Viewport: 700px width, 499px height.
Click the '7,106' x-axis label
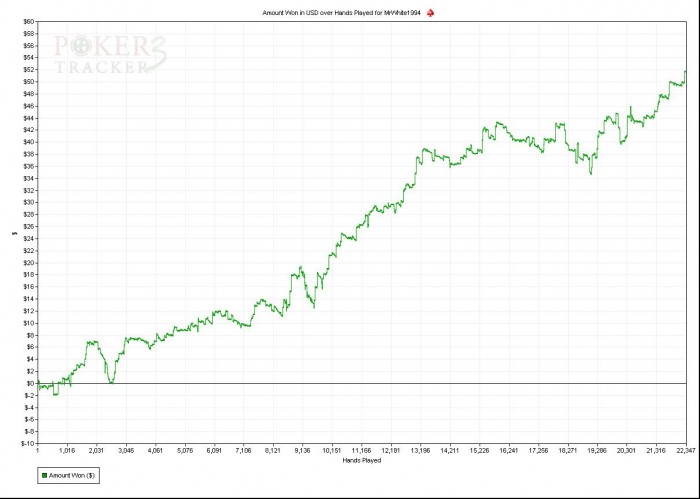click(x=243, y=451)
